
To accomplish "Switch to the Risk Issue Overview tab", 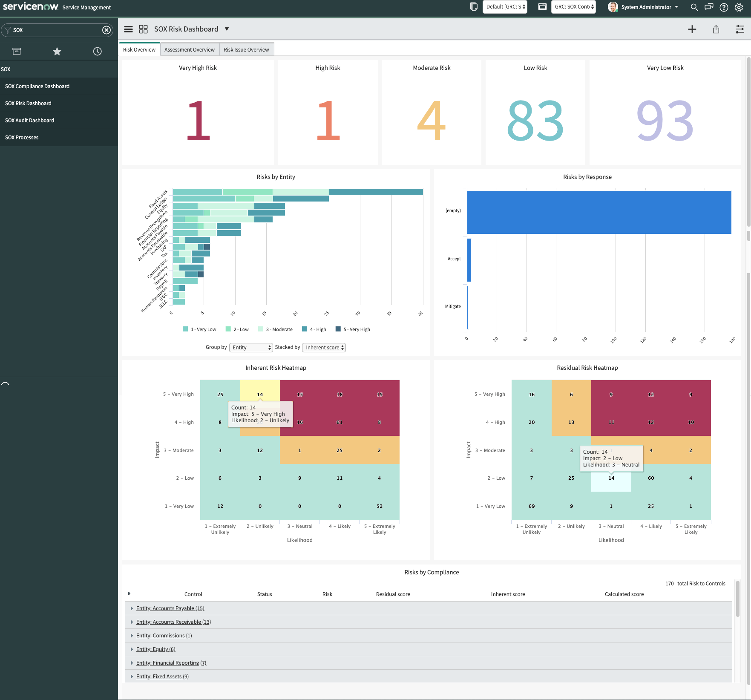I will pos(246,49).
